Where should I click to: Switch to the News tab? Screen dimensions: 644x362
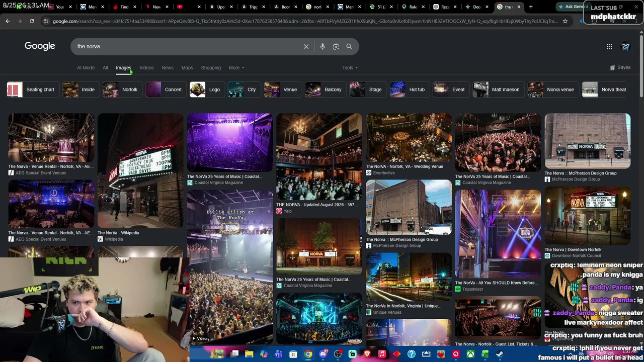pyautogui.click(x=168, y=68)
